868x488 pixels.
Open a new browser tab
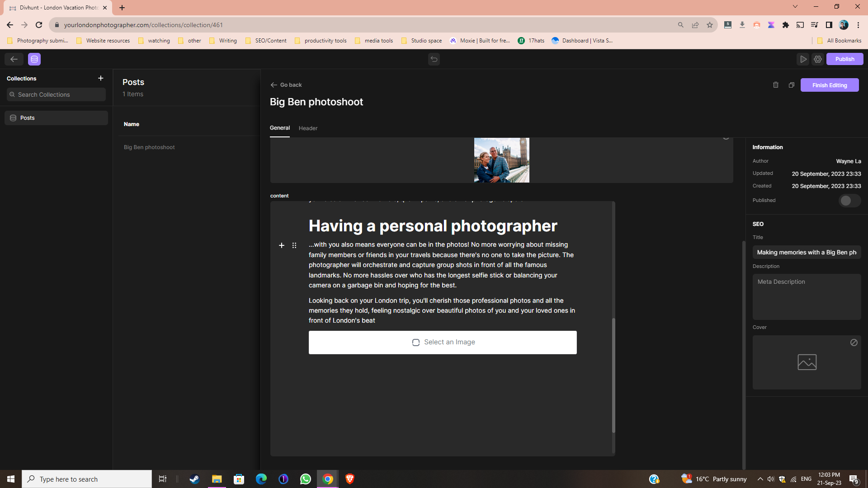pos(122,8)
